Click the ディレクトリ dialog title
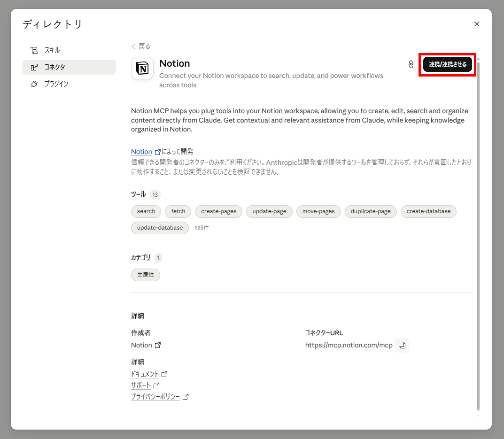This screenshot has height=439, width=504. click(x=53, y=24)
